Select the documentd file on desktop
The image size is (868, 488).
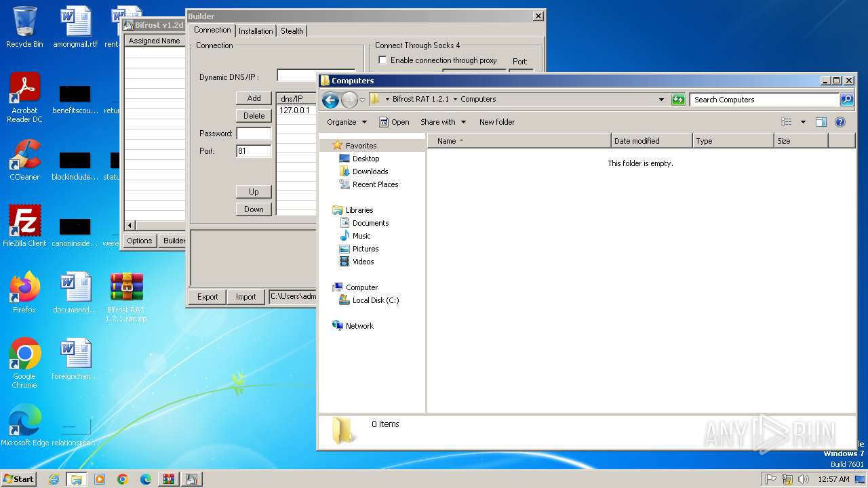pyautogui.click(x=75, y=292)
